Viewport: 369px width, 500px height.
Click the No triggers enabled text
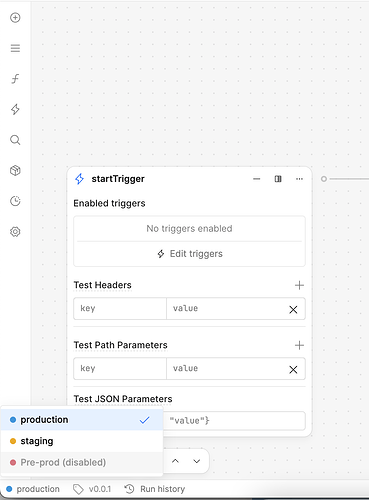[x=189, y=229]
